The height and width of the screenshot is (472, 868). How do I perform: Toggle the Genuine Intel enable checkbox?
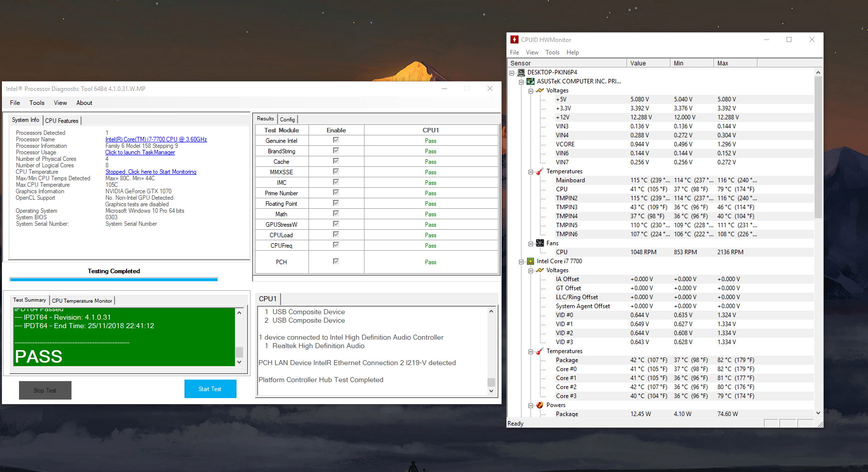(336, 140)
